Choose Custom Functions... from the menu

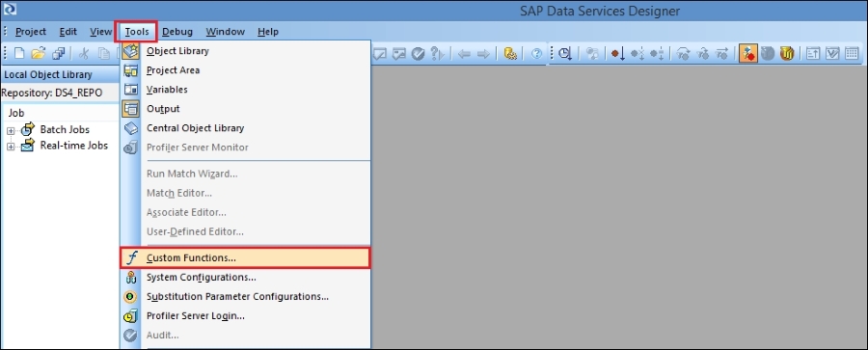[245, 258]
